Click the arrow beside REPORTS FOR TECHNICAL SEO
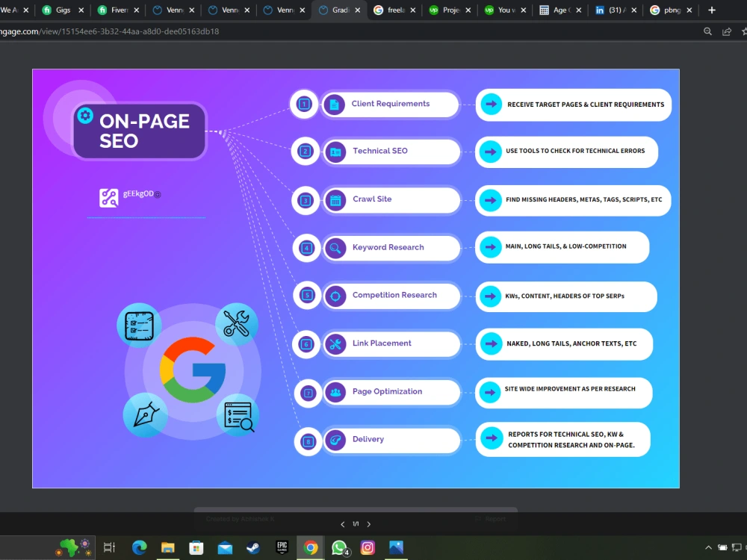Image resolution: width=747 pixels, height=560 pixels. [492, 438]
